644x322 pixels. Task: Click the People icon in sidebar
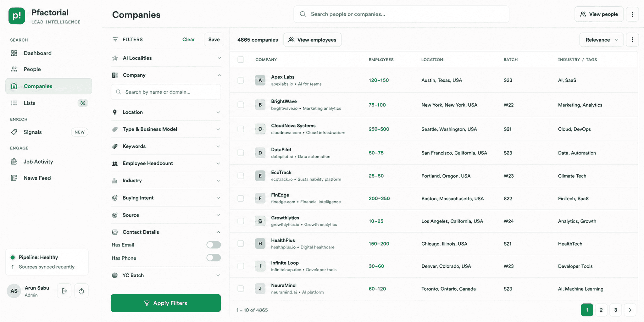click(14, 69)
